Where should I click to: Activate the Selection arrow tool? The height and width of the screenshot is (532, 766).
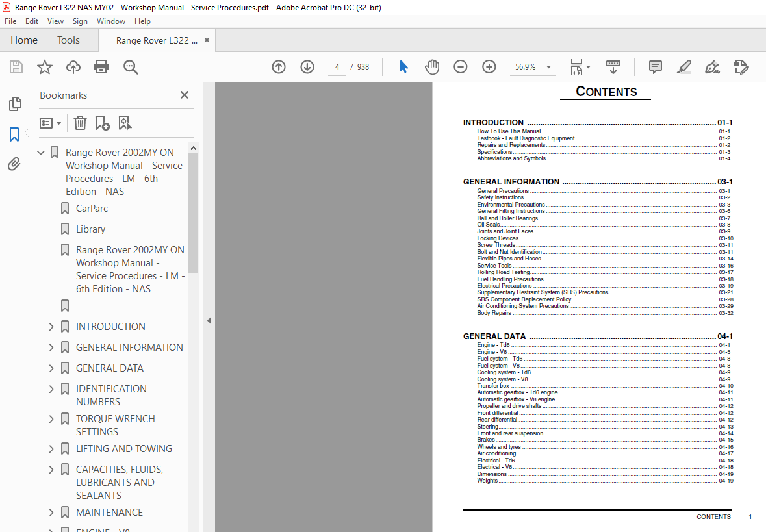pos(403,67)
